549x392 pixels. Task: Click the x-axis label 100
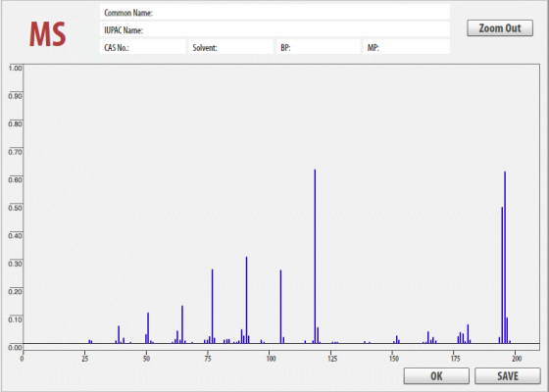(271, 359)
